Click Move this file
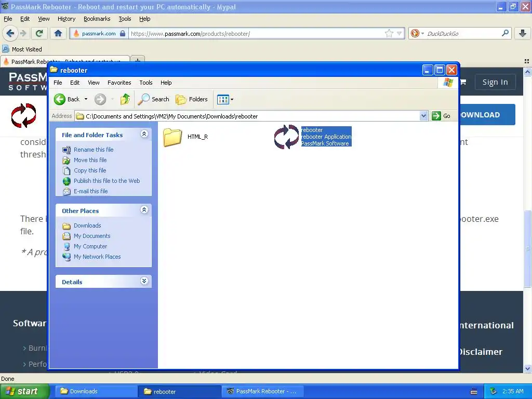The height and width of the screenshot is (399, 532). coord(90,160)
